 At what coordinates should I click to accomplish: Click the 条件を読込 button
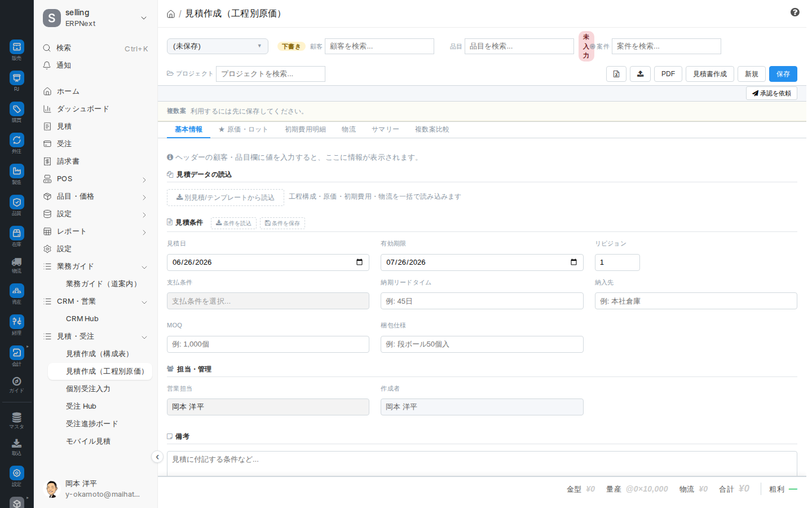click(x=233, y=224)
